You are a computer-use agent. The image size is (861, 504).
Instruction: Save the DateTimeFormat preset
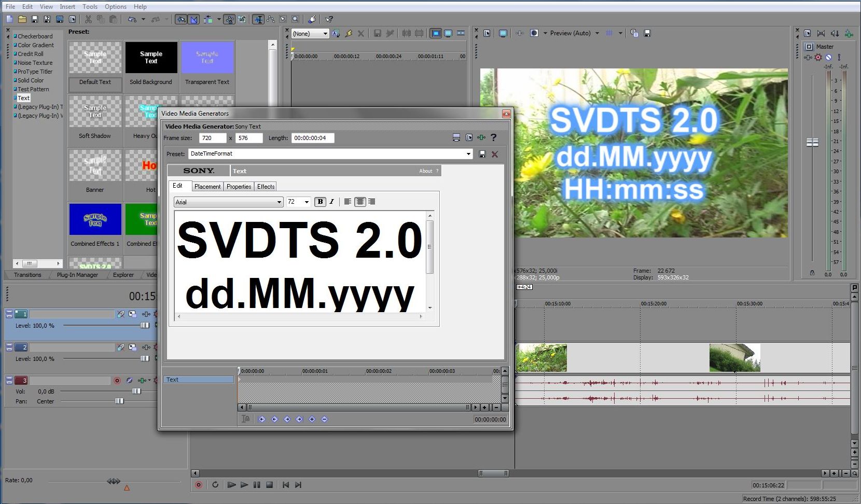coord(482,154)
